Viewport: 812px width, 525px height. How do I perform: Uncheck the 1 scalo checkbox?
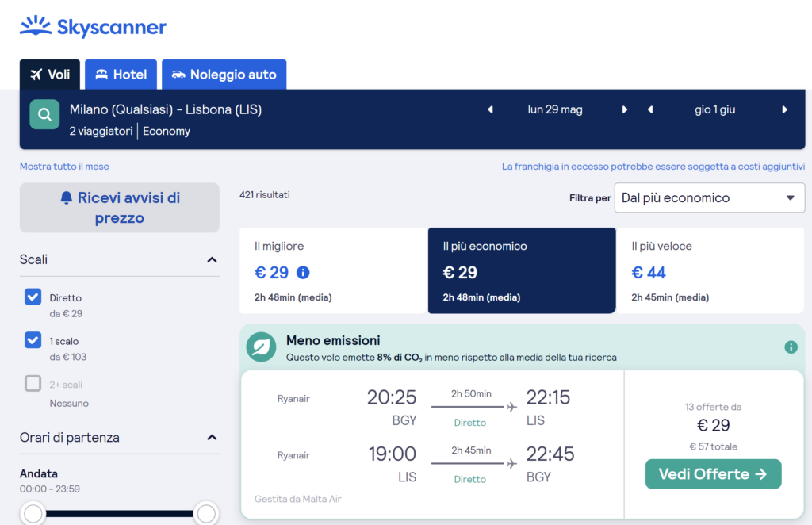click(x=33, y=340)
